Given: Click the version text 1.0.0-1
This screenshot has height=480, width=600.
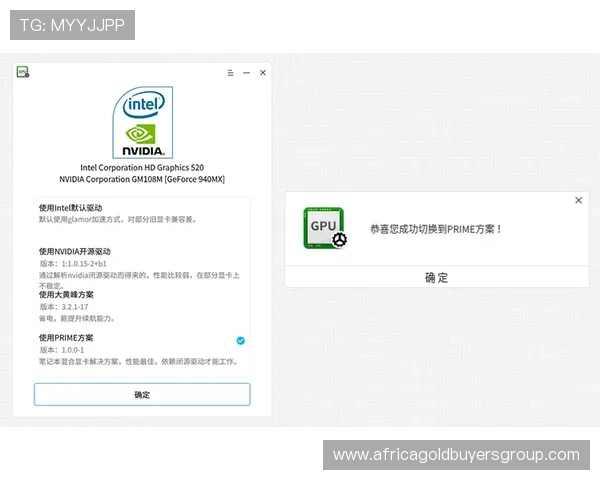Looking at the screenshot, I should coord(73,350).
